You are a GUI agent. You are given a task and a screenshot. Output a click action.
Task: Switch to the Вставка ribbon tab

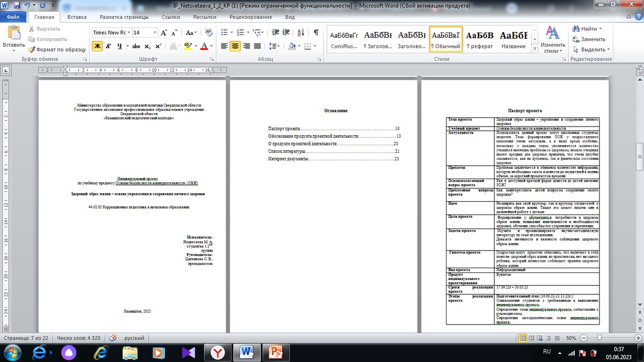(77, 17)
